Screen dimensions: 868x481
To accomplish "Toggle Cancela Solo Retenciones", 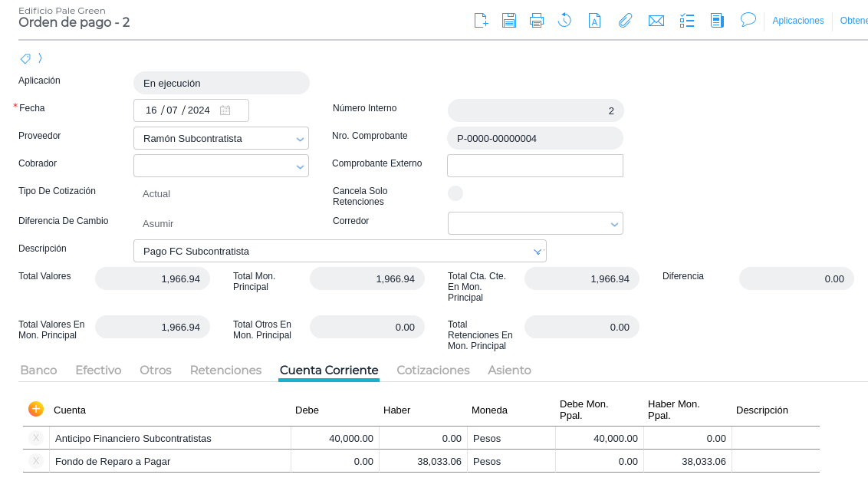I will click(455, 193).
